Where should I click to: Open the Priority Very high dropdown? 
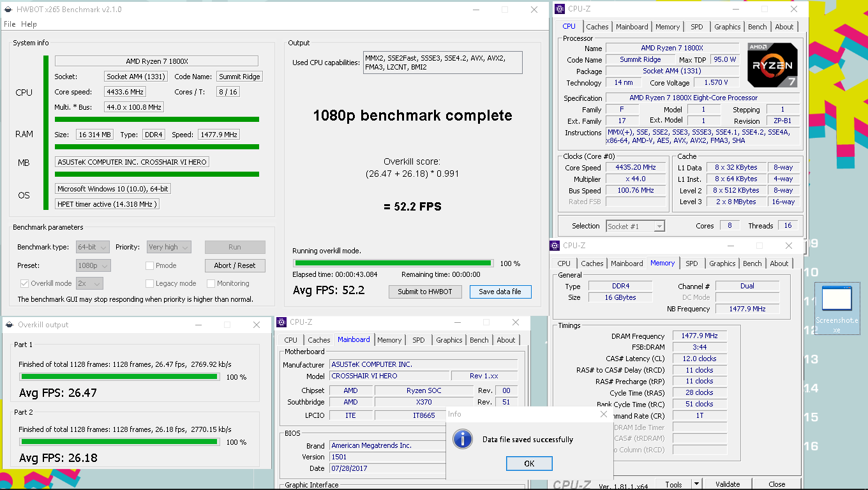click(168, 247)
